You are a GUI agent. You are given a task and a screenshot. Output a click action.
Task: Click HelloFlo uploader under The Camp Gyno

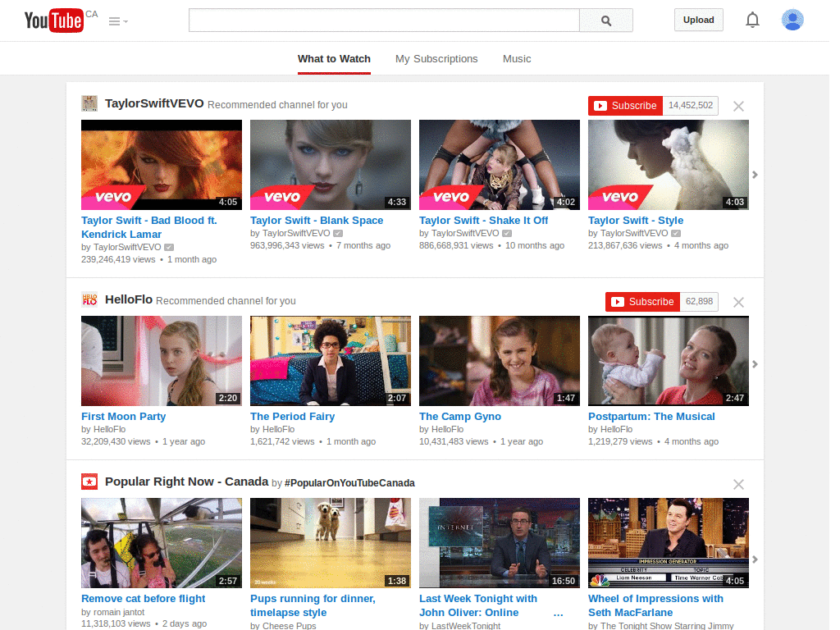tap(447, 429)
